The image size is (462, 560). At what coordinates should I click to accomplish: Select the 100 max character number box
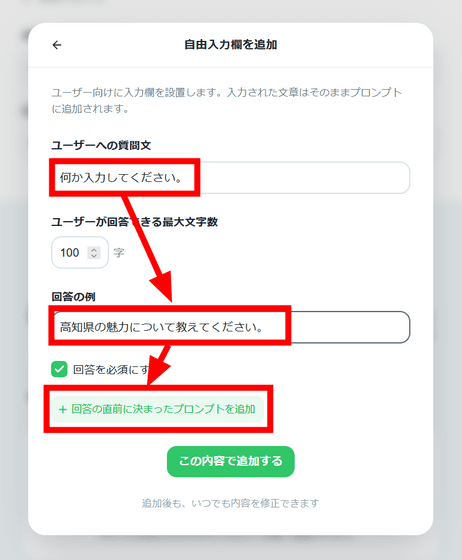[80, 252]
